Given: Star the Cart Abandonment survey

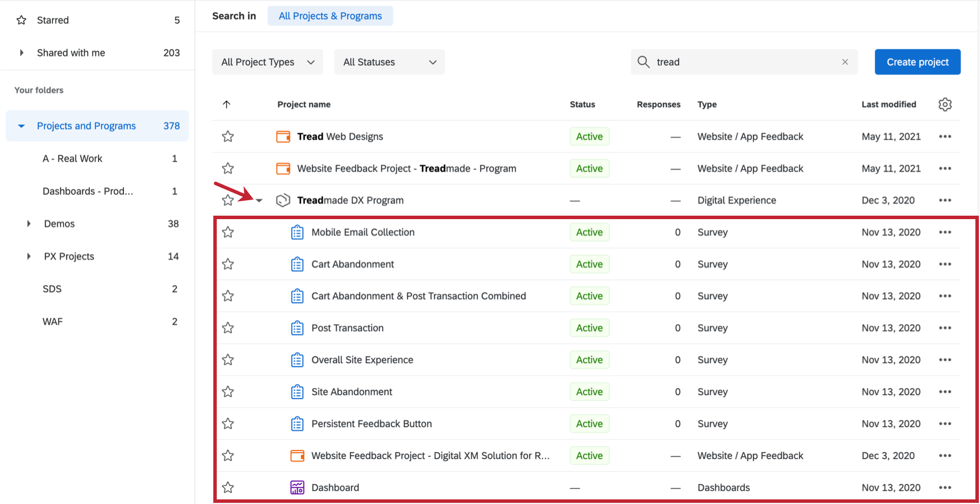Looking at the screenshot, I should [x=228, y=264].
